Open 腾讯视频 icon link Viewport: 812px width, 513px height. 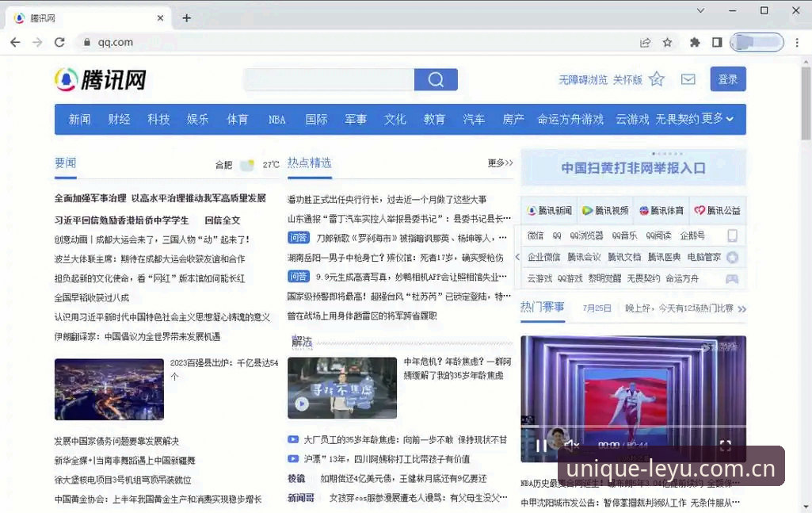pyautogui.click(x=605, y=210)
